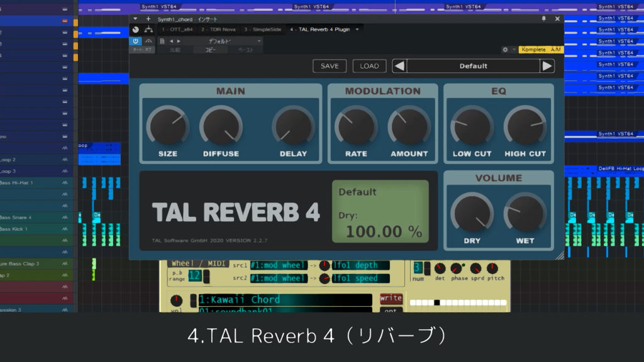
Task: Switch to the 3 - SimpleSide tab
Action: (262, 30)
